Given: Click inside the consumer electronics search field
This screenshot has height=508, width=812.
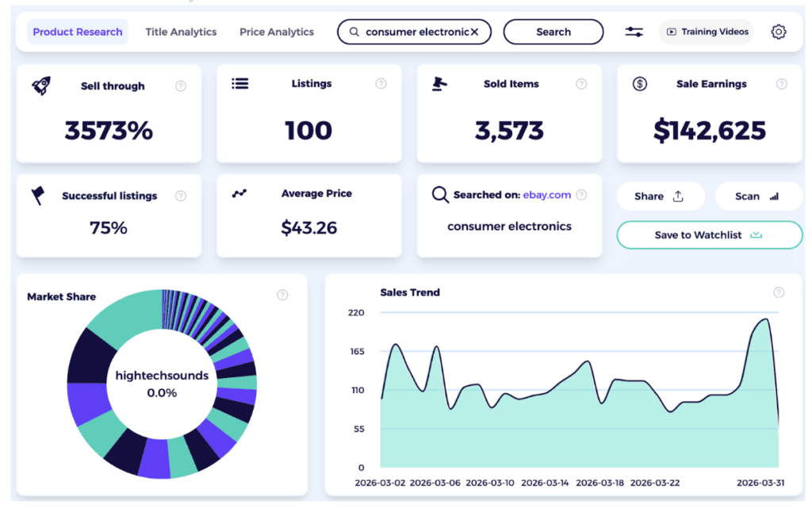Looking at the screenshot, I should (x=412, y=32).
